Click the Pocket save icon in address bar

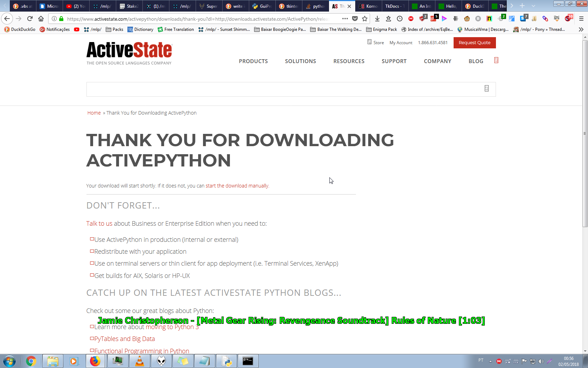pyautogui.click(x=355, y=19)
